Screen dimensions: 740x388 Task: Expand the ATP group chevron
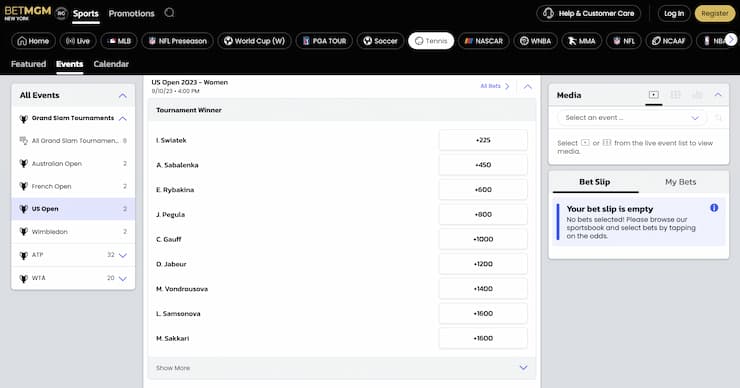pos(123,255)
